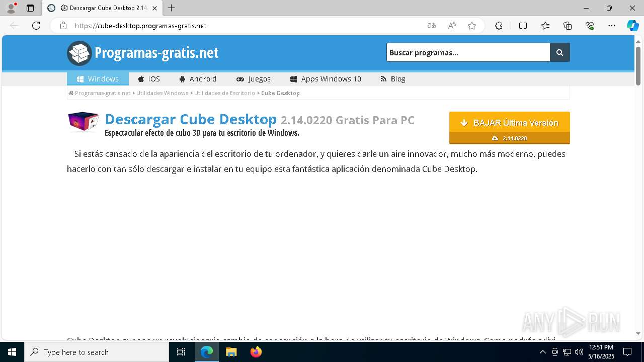
Task: Click the Cube Desktop app thumbnail
Action: tap(83, 122)
